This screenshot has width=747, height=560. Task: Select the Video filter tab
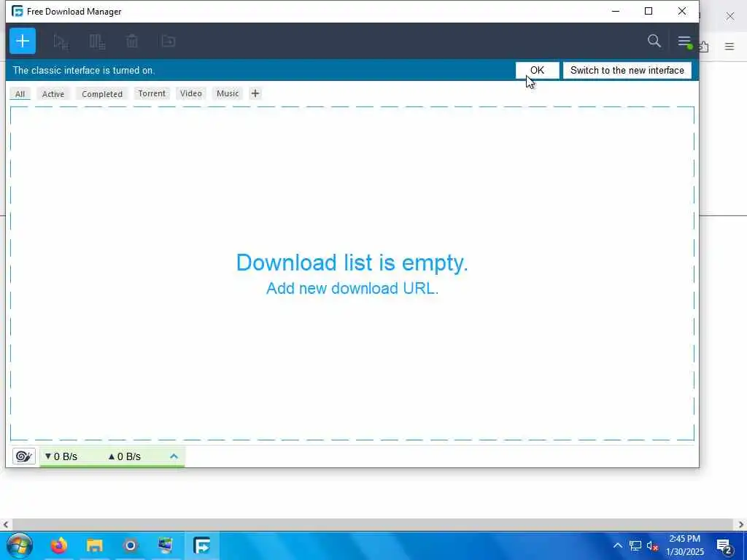(191, 93)
